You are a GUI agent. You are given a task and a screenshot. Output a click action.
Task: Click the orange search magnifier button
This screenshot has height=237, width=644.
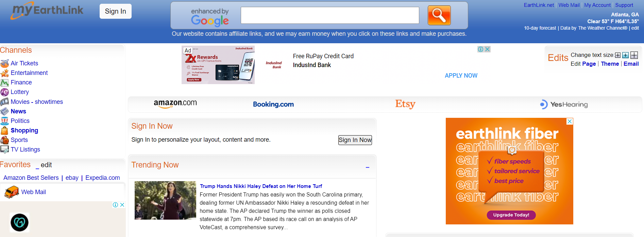(439, 15)
